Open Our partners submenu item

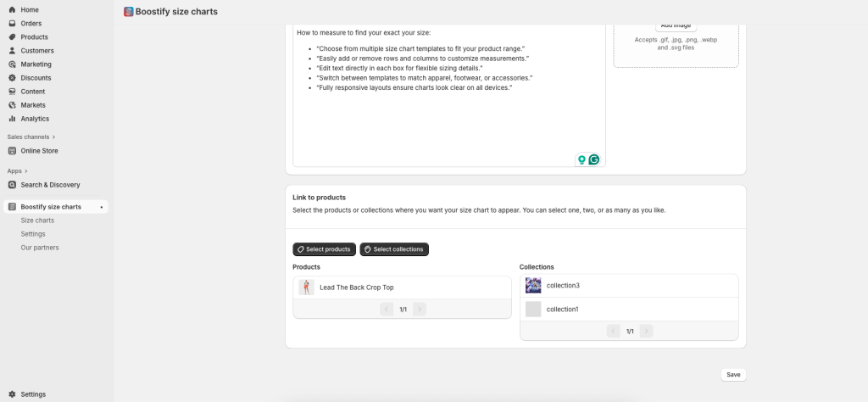[x=40, y=248]
